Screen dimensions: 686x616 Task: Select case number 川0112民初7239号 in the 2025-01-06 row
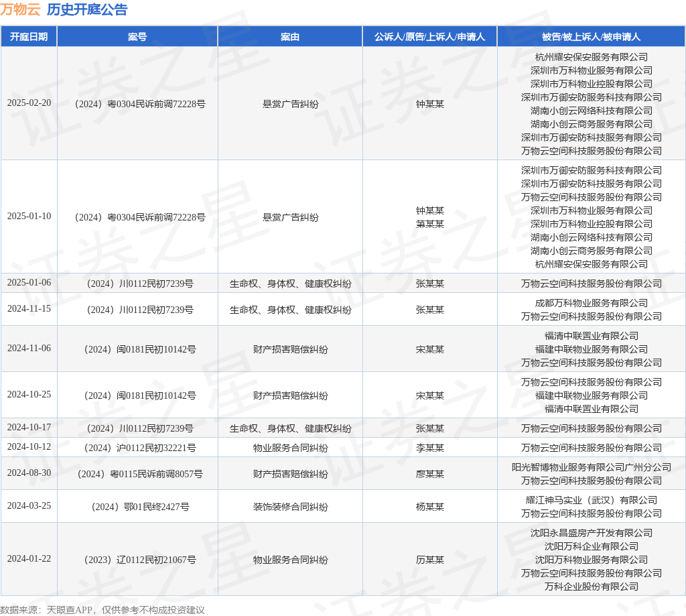tap(156, 284)
